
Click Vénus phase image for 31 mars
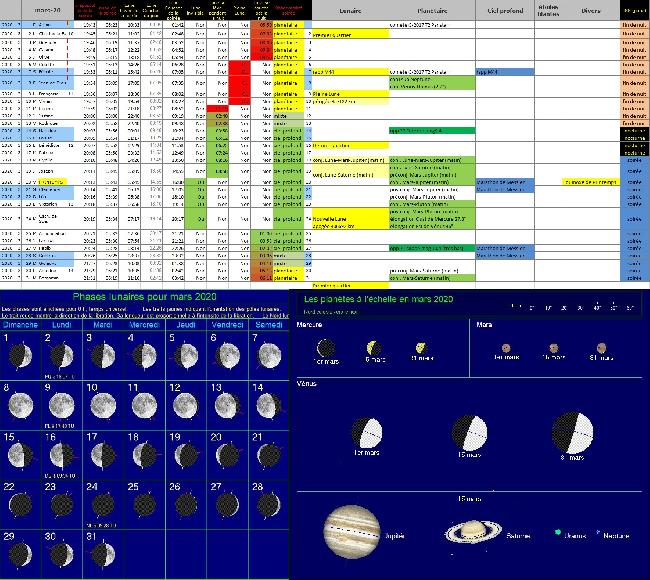coord(572,433)
